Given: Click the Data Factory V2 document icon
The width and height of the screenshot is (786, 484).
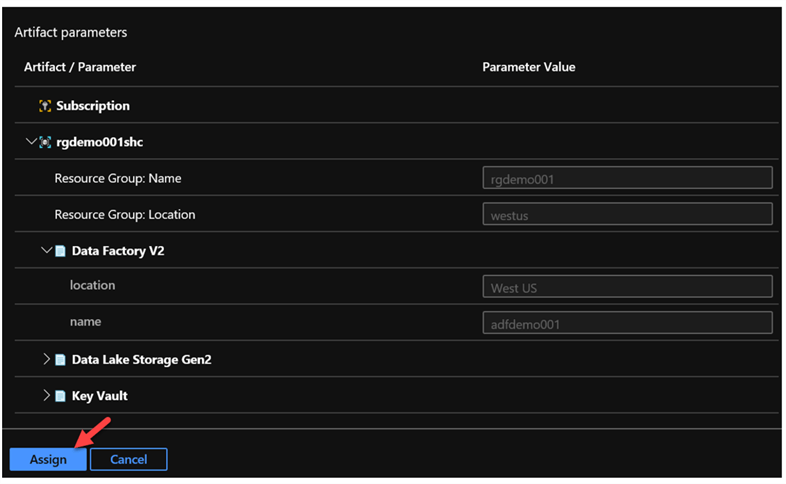Looking at the screenshot, I should 61,251.
